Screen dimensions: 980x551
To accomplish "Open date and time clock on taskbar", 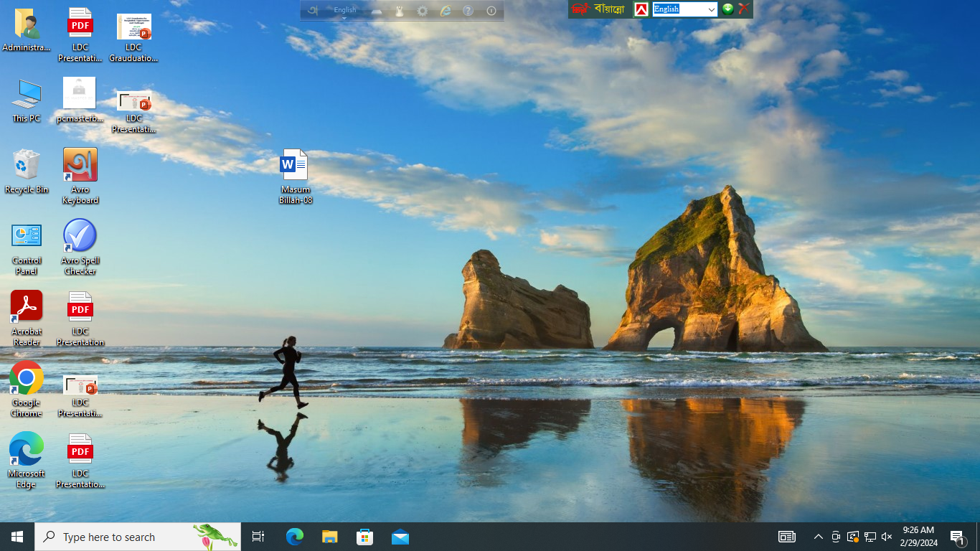I will point(920,537).
